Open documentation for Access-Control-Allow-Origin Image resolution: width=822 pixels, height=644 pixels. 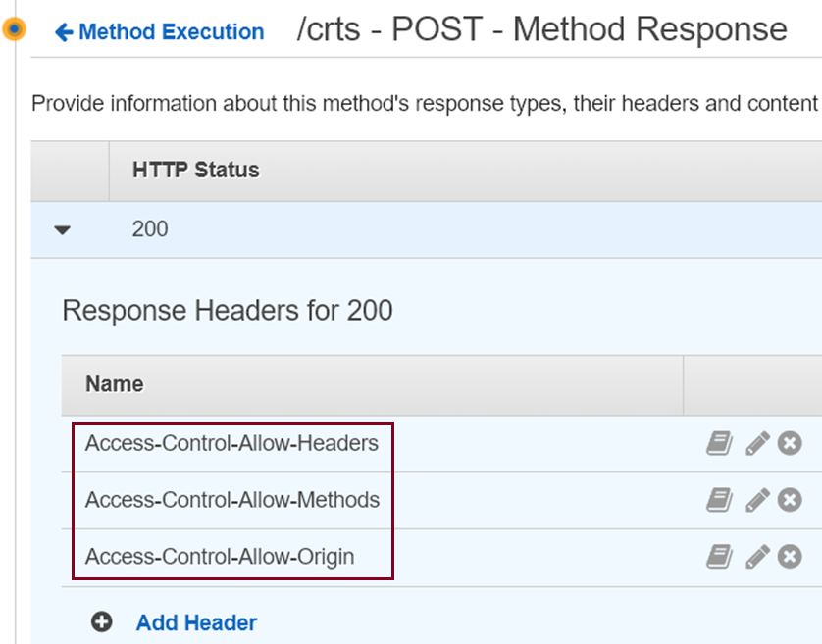719,557
